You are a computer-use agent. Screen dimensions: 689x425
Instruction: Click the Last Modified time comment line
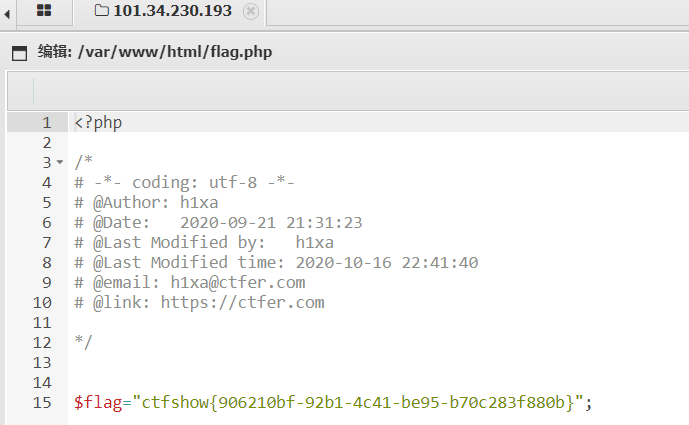pyautogui.click(x=276, y=263)
